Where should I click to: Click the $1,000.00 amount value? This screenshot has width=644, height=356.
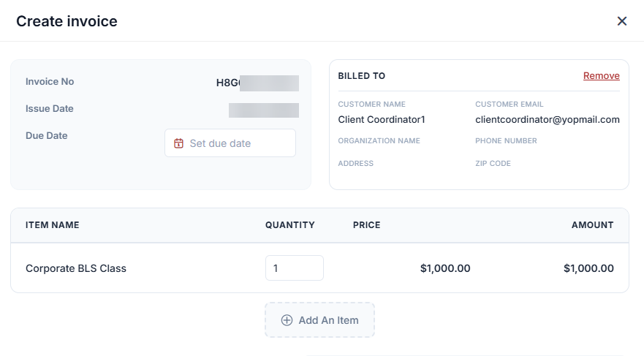tap(588, 268)
